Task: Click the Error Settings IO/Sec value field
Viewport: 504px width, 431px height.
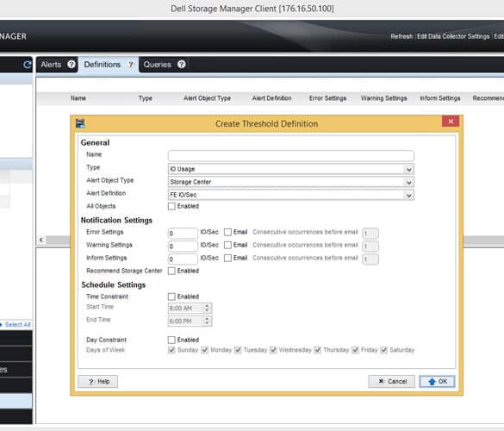Action: pyautogui.click(x=183, y=234)
